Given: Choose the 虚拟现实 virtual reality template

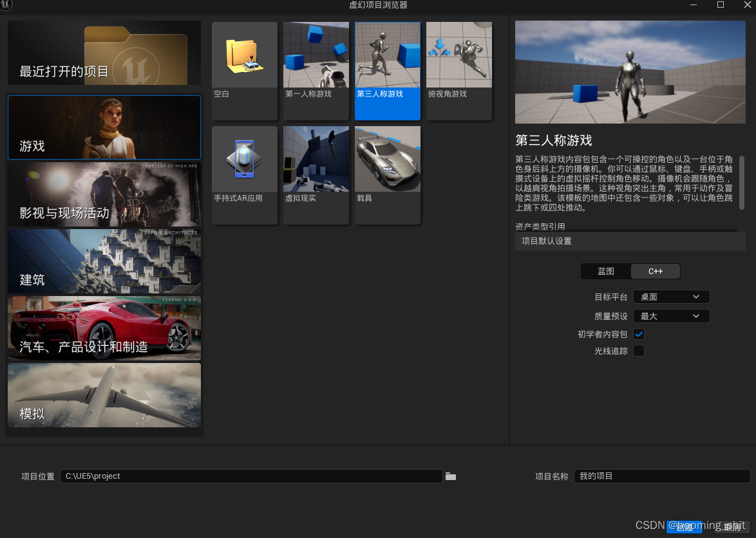Looking at the screenshot, I should click(x=316, y=175).
